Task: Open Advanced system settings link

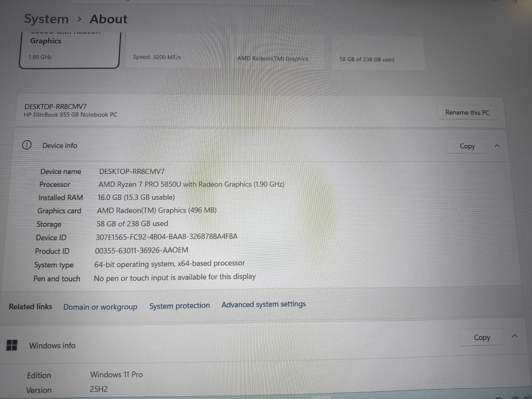Action: (x=264, y=304)
